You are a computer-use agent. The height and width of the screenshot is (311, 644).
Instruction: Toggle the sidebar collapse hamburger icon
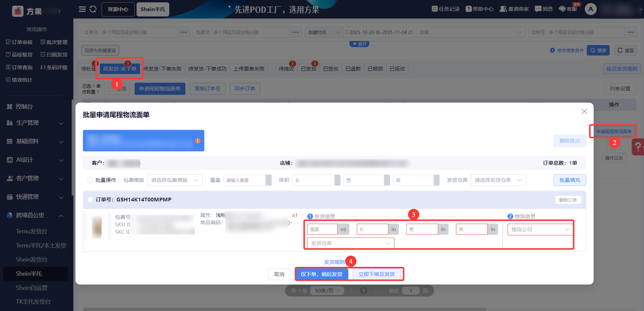click(x=82, y=9)
